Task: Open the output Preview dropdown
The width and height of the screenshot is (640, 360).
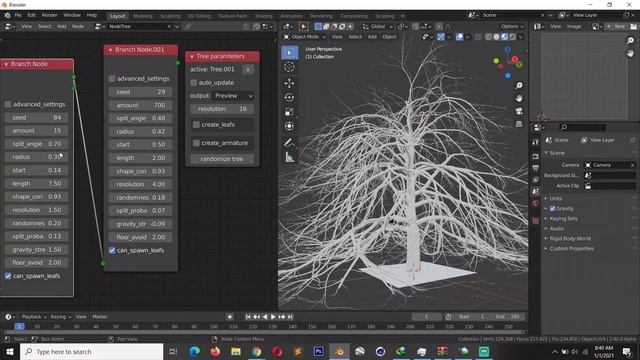Action: (x=233, y=96)
